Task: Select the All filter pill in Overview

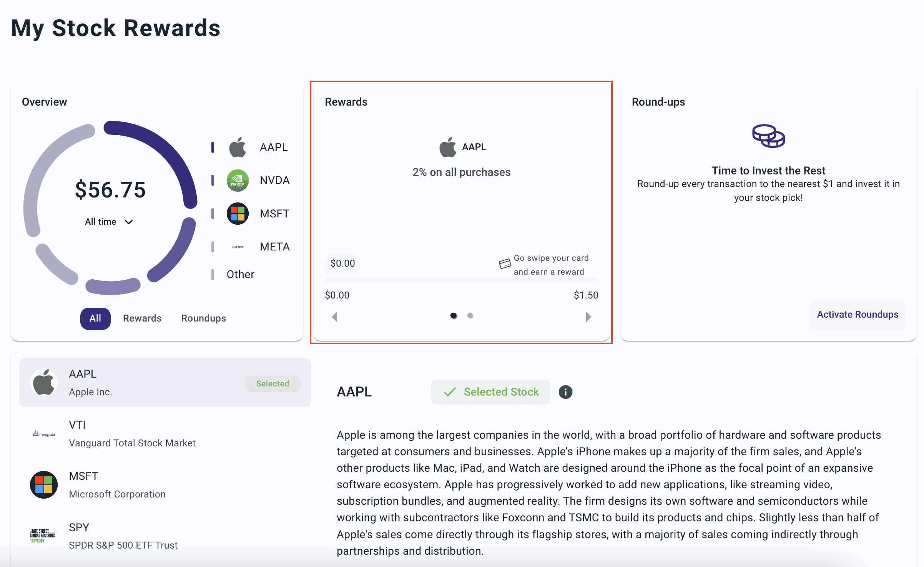Action: point(95,318)
